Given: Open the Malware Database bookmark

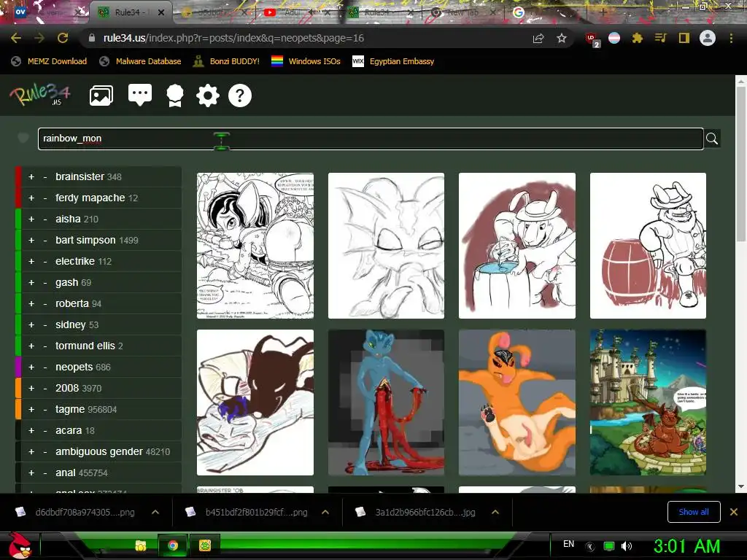Looking at the screenshot, I should point(140,61).
